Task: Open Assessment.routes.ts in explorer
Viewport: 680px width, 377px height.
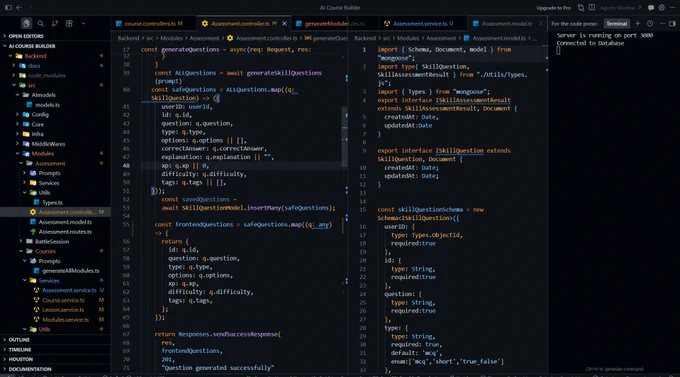Action: (55, 231)
